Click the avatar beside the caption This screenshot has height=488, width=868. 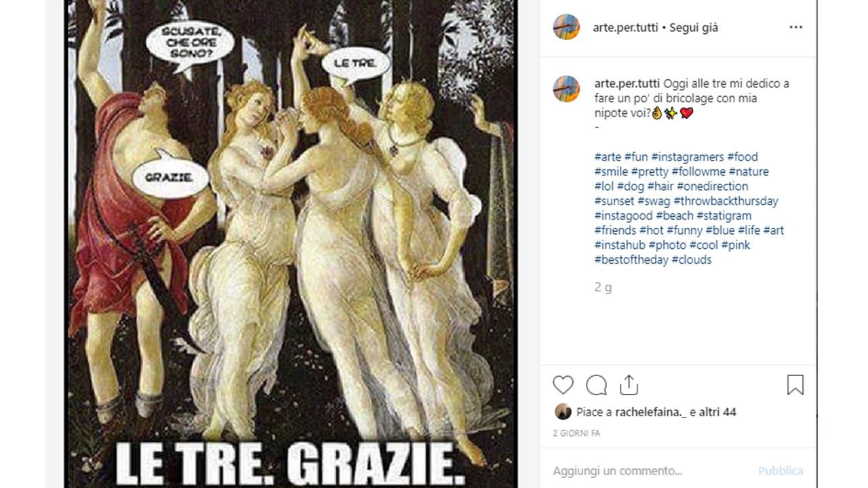[566, 89]
